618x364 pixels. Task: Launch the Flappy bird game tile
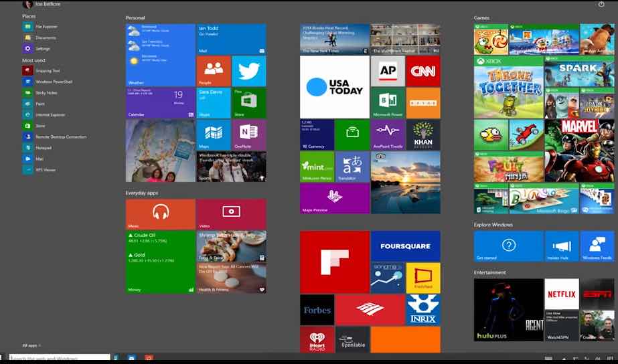click(491, 134)
